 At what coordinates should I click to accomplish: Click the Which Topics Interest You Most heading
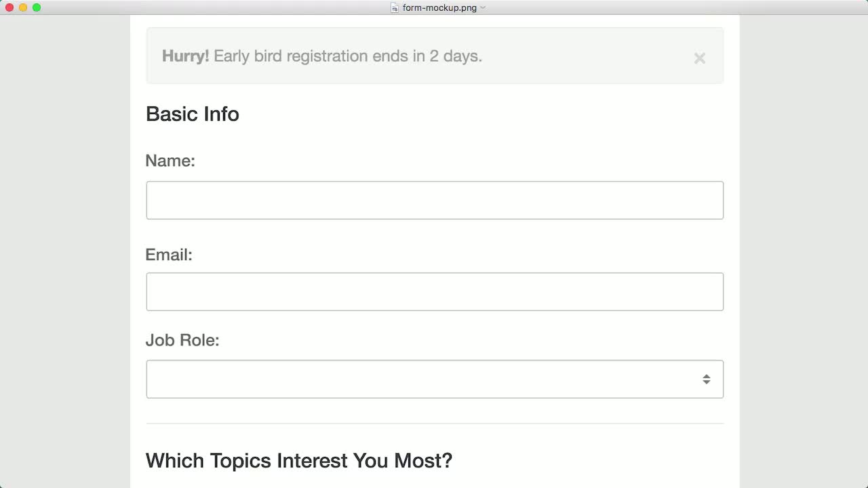pyautogui.click(x=298, y=460)
